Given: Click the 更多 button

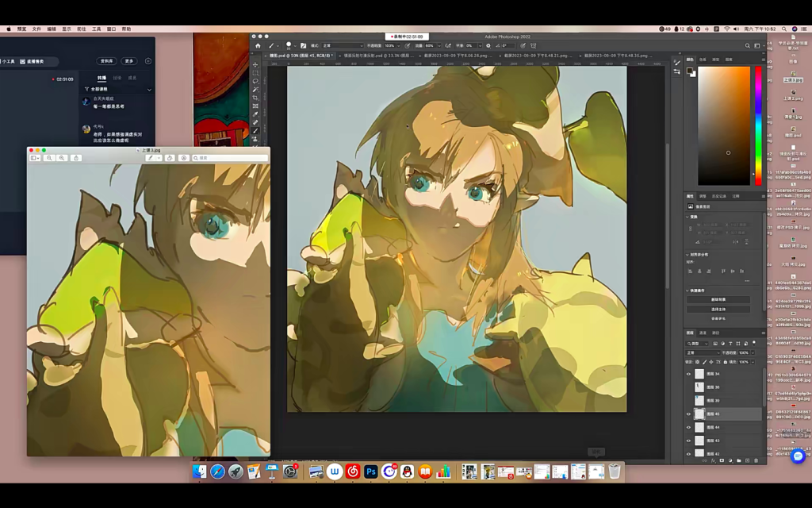Looking at the screenshot, I should click(x=129, y=61).
